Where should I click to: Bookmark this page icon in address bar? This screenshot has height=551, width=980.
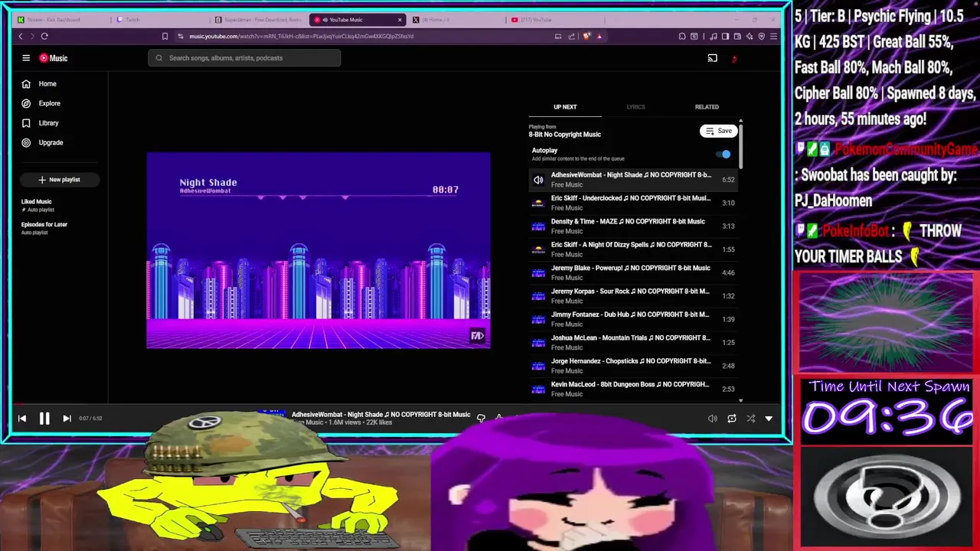coord(165,36)
